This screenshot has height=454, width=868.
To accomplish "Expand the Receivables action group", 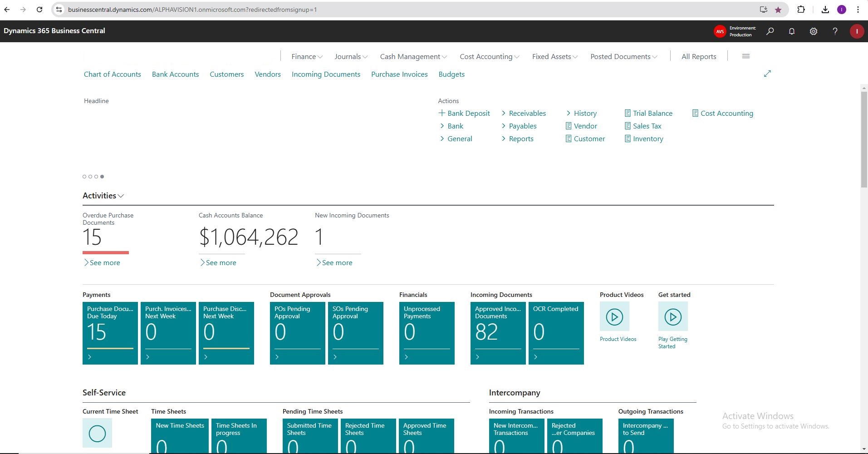I will (524, 113).
